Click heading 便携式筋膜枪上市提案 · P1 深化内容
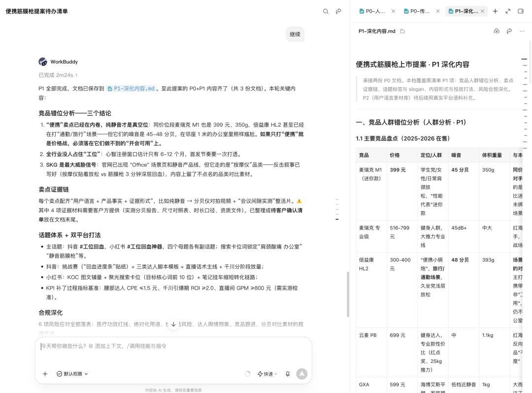This screenshot has width=532, height=393. pyautogui.click(x=413, y=65)
